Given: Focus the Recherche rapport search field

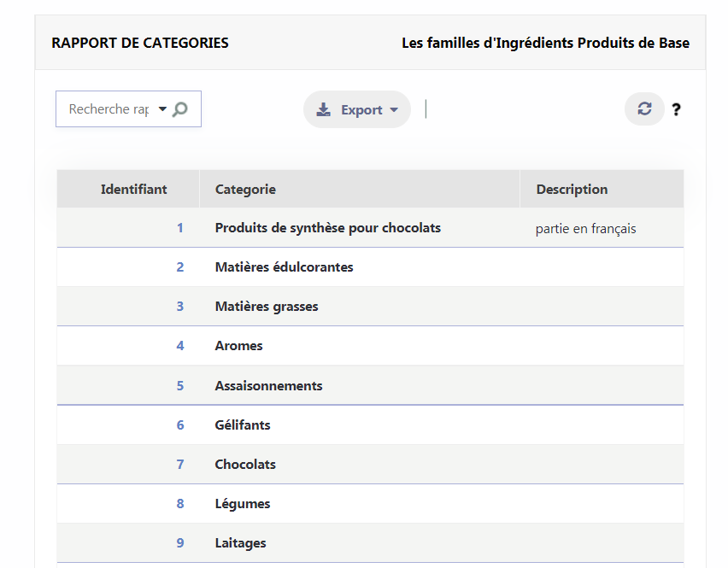Looking at the screenshot, I should coord(109,109).
